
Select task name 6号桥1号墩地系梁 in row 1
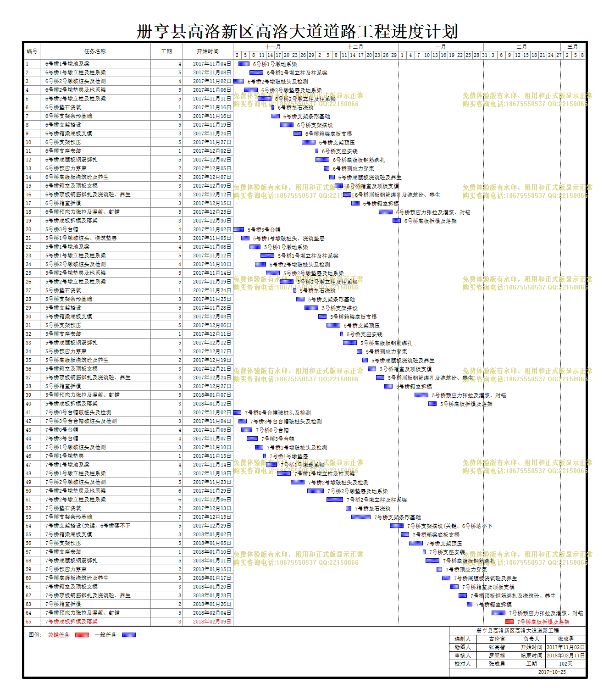(67, 64)
